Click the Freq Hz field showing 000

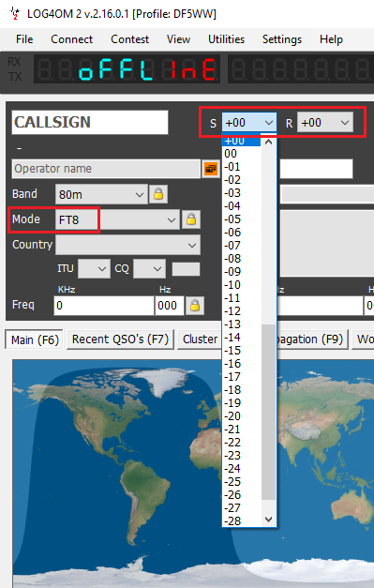tap(170, 306)
